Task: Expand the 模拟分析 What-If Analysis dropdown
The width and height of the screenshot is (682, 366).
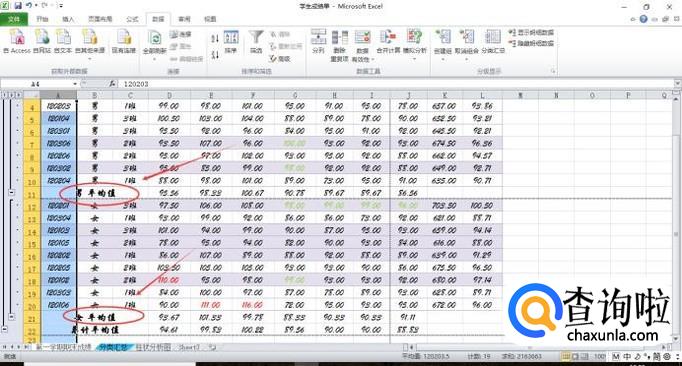Action: 415,58
